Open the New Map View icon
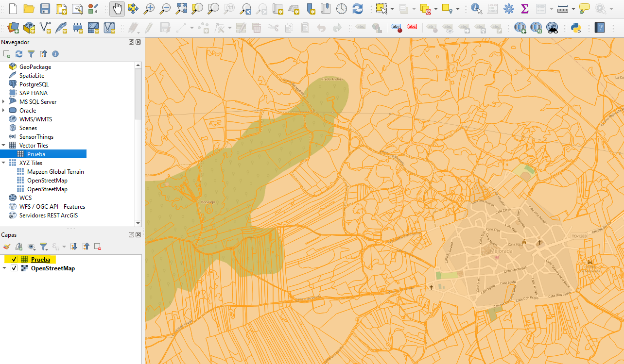Viewport: 624px width, 364px height. click(277, 8)
